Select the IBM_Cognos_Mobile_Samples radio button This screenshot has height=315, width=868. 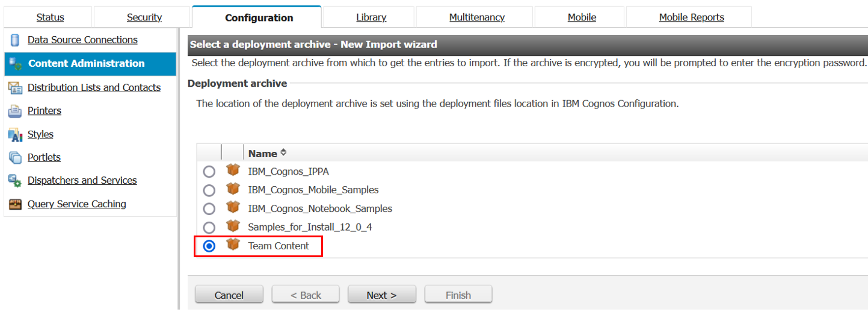209,190
